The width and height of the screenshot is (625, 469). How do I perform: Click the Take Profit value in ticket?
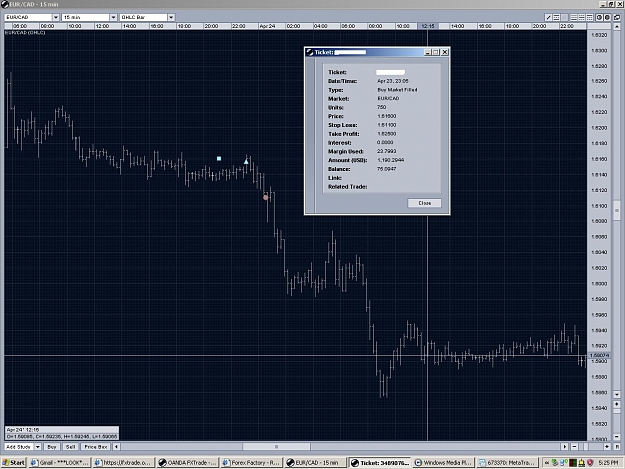point(387,134)
